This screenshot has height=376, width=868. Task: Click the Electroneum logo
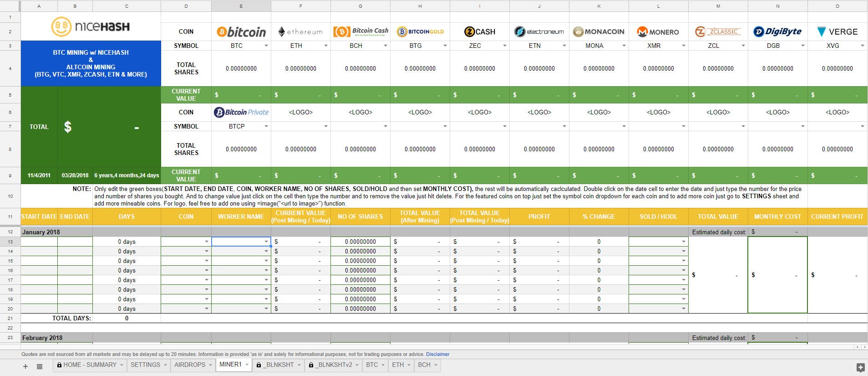pyautogui.click(x=539, y=32)
